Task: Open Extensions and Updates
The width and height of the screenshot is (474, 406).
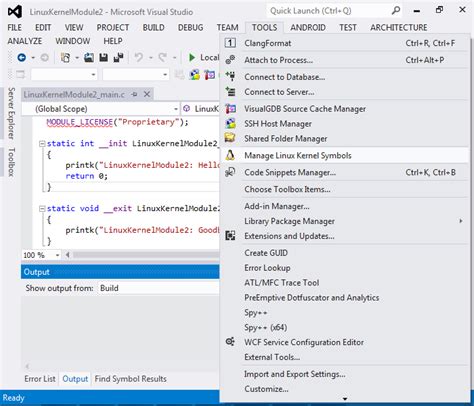Action: click(344, 236)
